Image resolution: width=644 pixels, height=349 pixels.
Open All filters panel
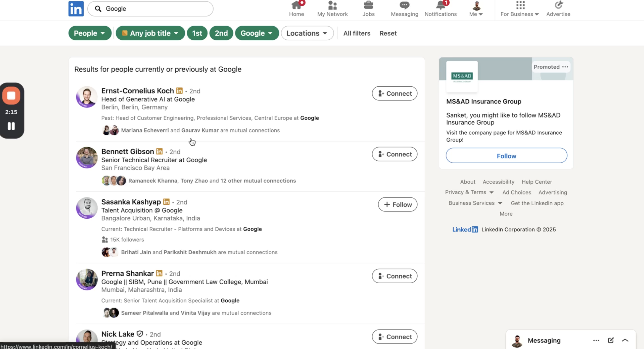356,33
